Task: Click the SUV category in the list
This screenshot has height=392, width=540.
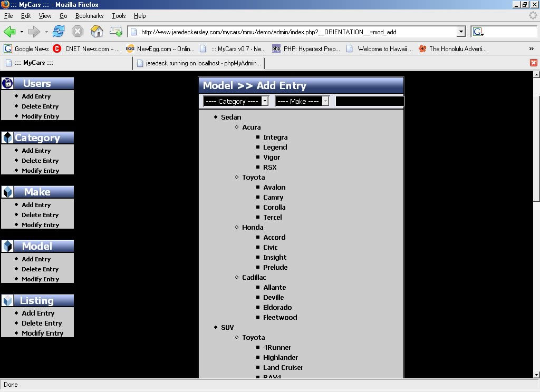Action: coord(227,327)
